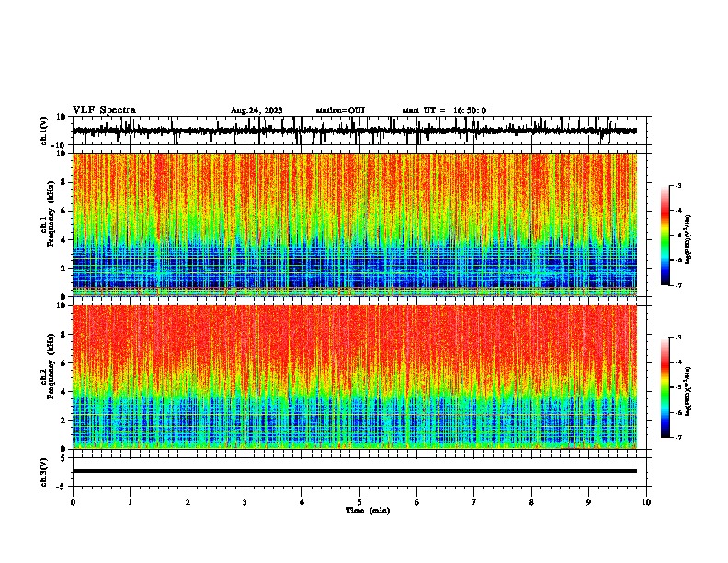The width and height of the screenshot is (728, 563).
Task: Click time axis tick label '4'
Action: [x=302, y=502]
